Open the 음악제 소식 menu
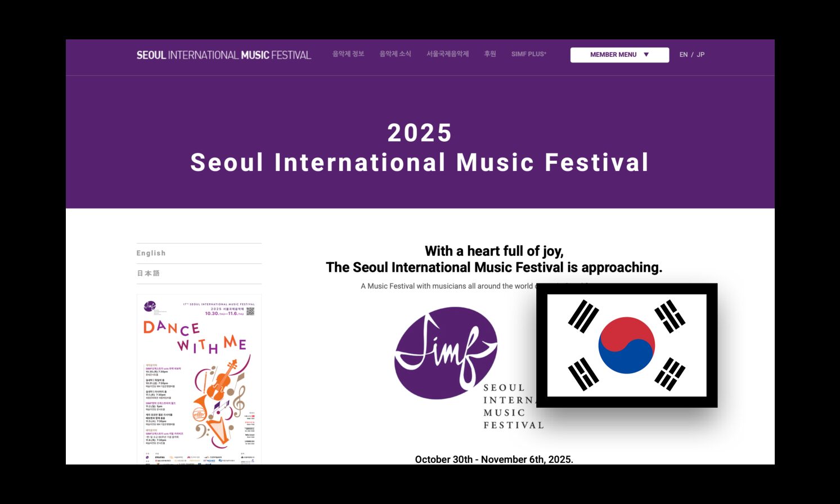840x504 pixels. click(x=395, y=54)
